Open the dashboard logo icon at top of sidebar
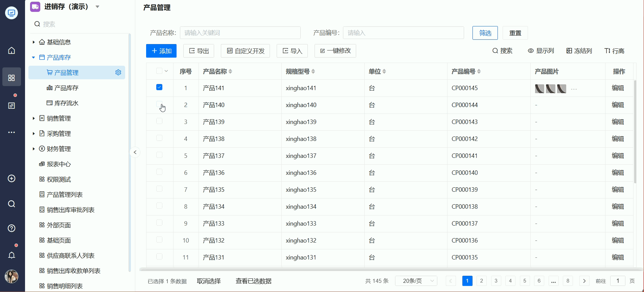 pyautogui.click(x=11, y=13)
